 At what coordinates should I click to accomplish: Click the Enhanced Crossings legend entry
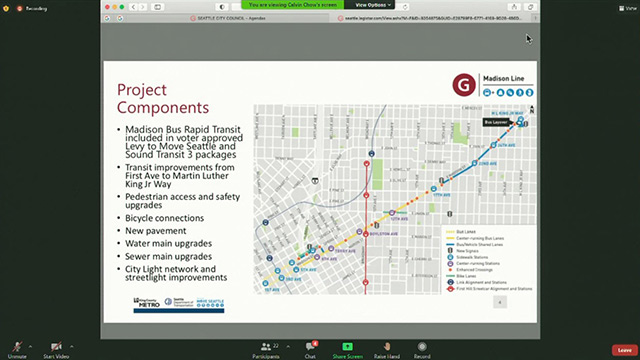(x=470, y=270)
